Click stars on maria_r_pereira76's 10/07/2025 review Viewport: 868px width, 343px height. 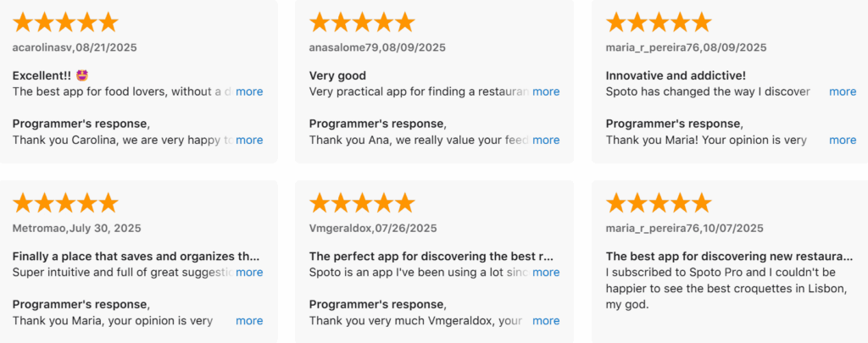tap(659, 202)
